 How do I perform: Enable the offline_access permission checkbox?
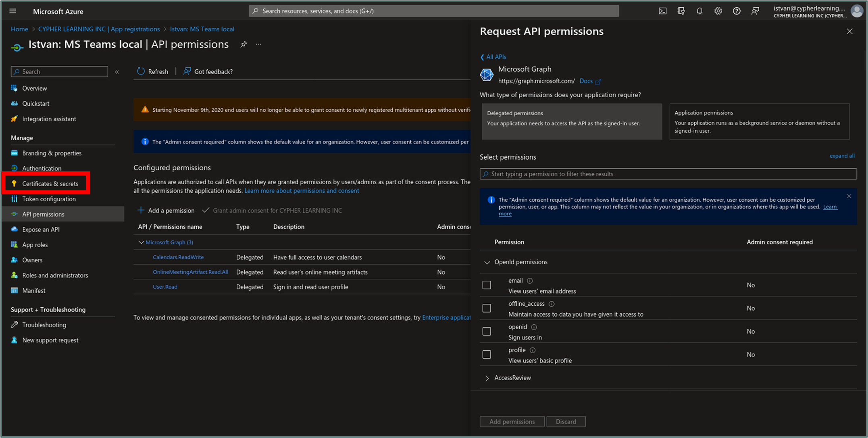pyautogui.click(x=487, y=308)
